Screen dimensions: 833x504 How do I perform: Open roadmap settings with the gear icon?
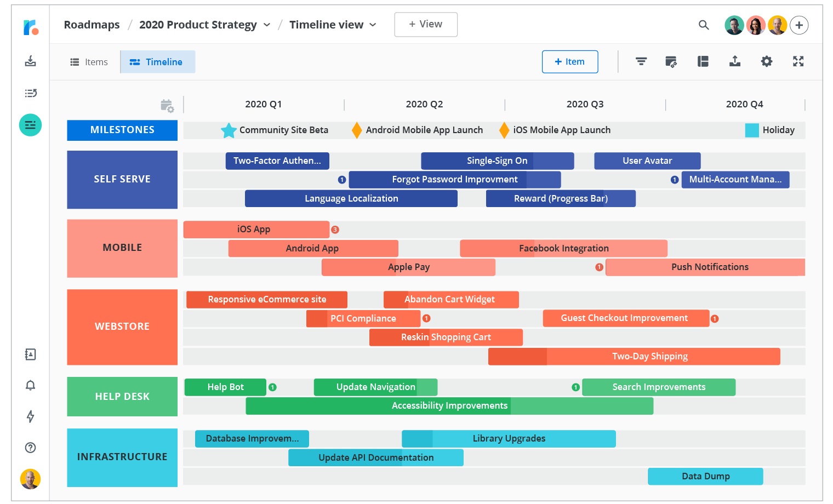click(766, 61)
